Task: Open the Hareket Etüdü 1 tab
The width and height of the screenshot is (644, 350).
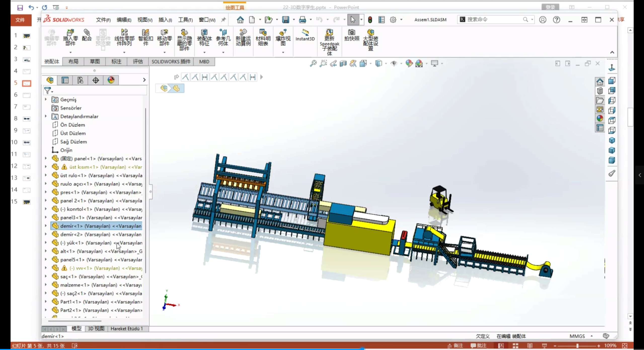Action: point(127,329)
